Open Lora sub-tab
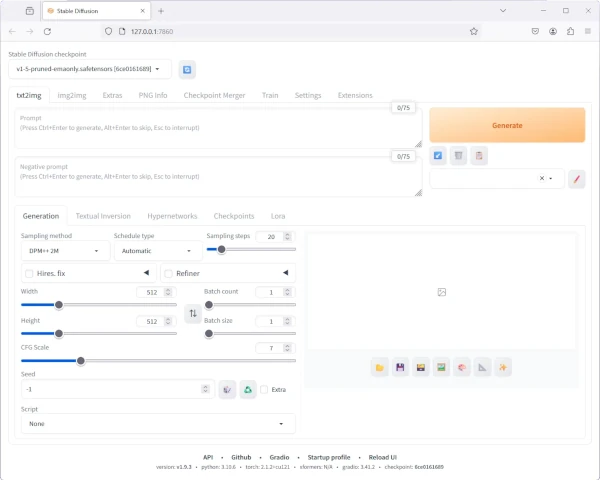 click(278, 216)
